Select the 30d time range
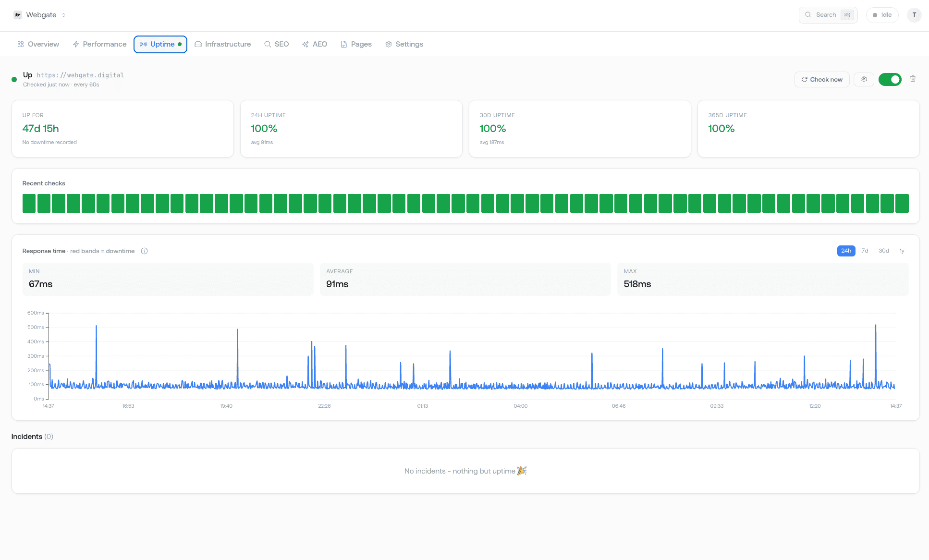This screenshot has width=929, height=560. coord(883,251)
